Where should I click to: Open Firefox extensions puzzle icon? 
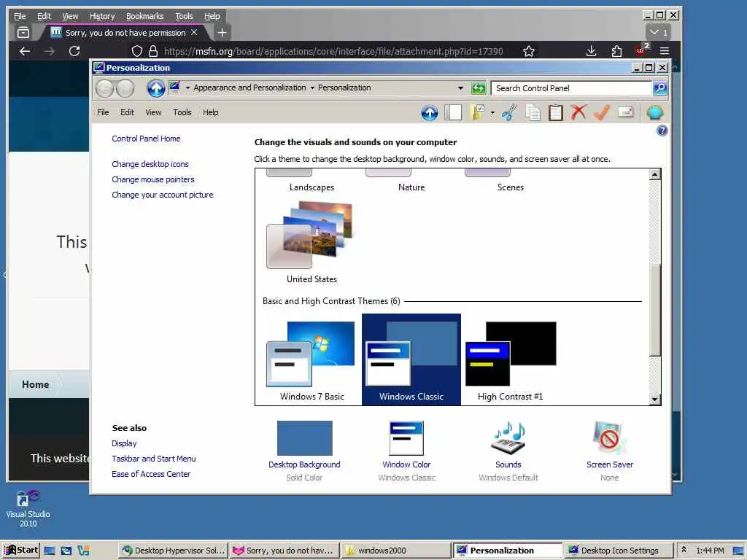click(616, 51)
